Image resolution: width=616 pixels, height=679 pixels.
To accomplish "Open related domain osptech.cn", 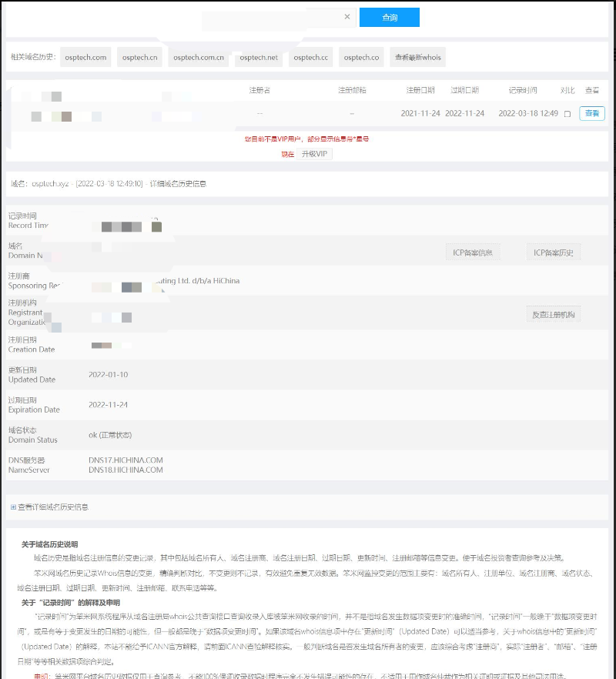I will point(139,57).
